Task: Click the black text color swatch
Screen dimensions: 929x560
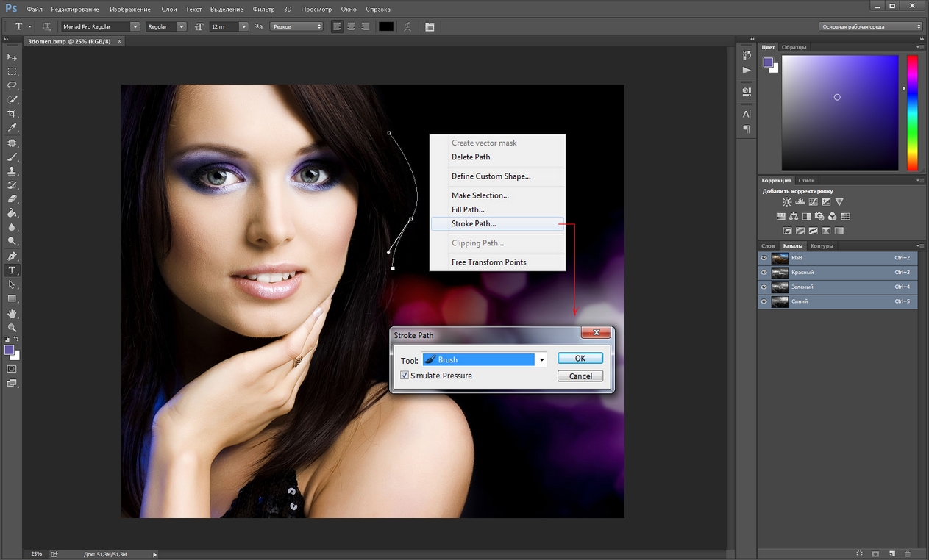Action: click(386, 26)
